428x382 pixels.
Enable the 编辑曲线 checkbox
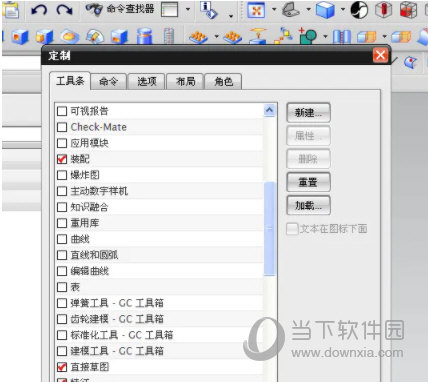click(x=62, y=271)
